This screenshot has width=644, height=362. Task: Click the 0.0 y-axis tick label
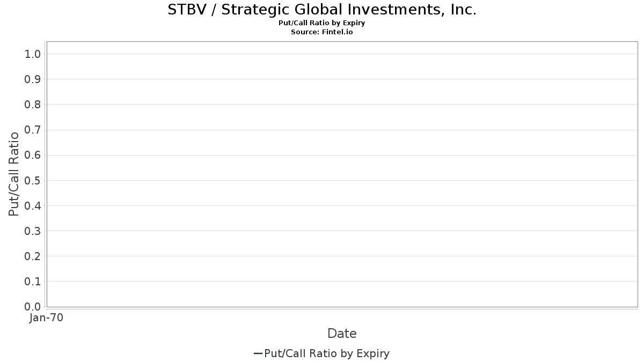pyautogui.click(x=33, y=306)
